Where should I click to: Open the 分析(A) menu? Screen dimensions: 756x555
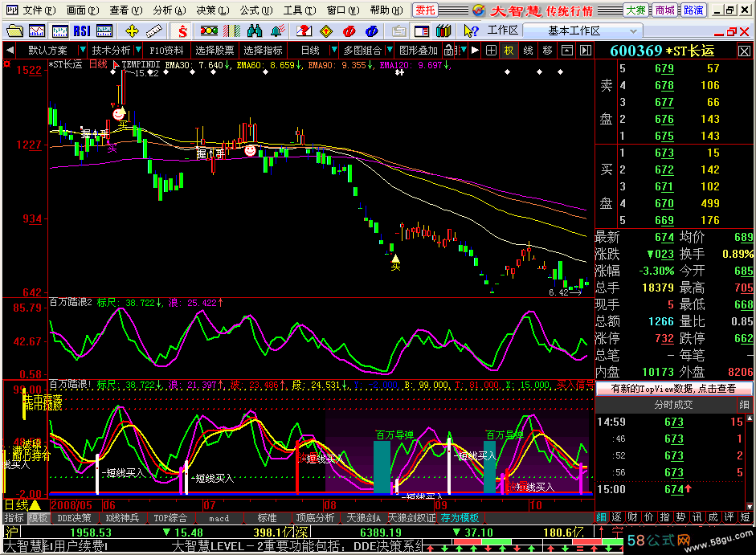170,10
